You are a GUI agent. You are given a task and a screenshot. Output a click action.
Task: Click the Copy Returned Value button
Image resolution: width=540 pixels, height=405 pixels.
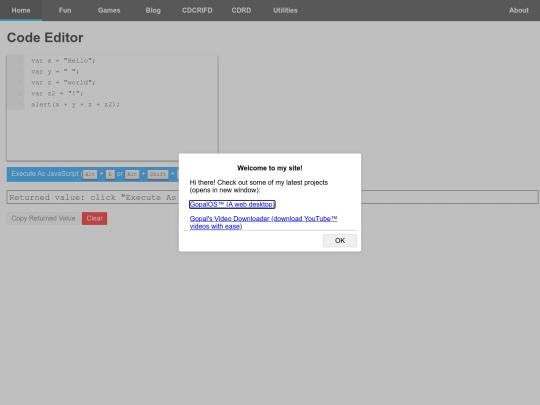[x=43, y=218]
